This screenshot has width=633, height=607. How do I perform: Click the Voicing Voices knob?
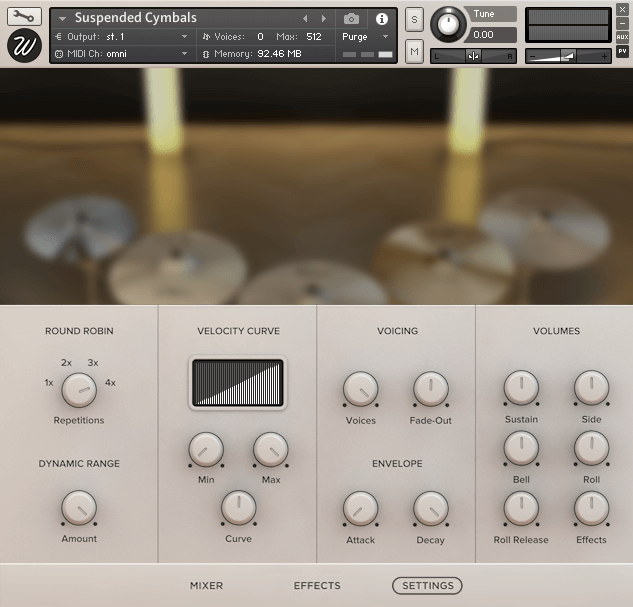tap(361, 389)
